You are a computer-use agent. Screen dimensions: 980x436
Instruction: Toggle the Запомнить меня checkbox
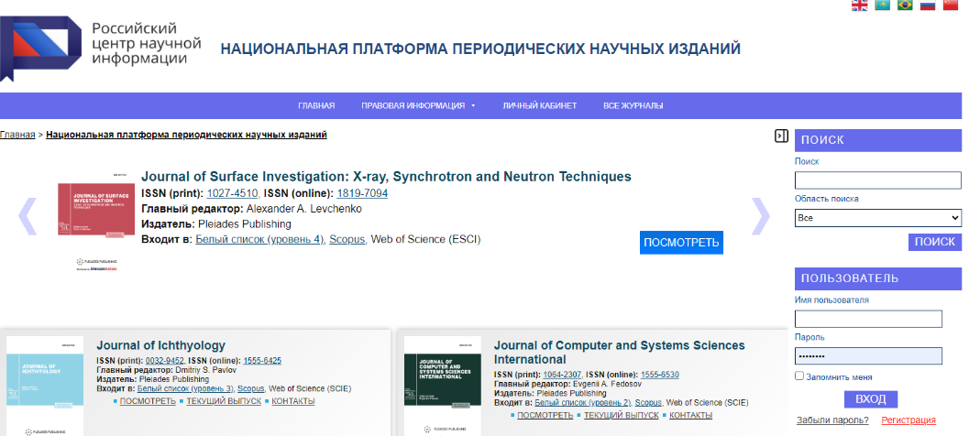coord(798,376)
